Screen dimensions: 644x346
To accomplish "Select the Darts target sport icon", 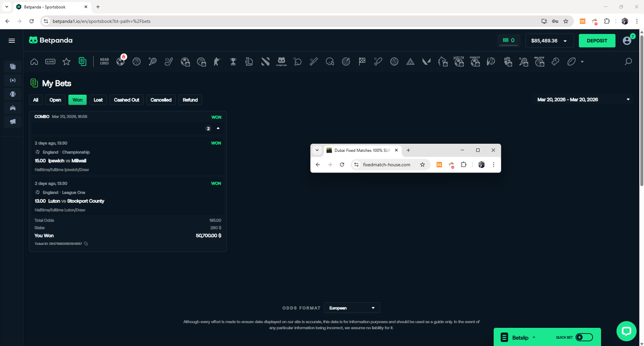I will (346, 62).
